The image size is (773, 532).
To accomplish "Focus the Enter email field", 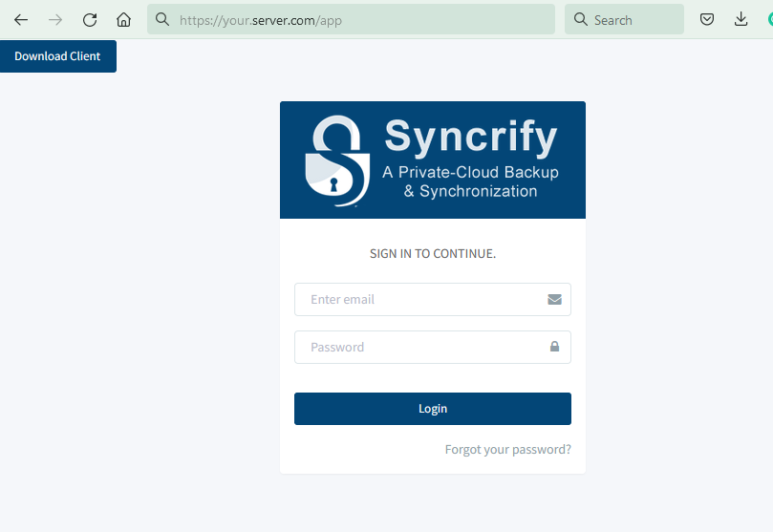I will pyautogui.click(x=420, y=299).
